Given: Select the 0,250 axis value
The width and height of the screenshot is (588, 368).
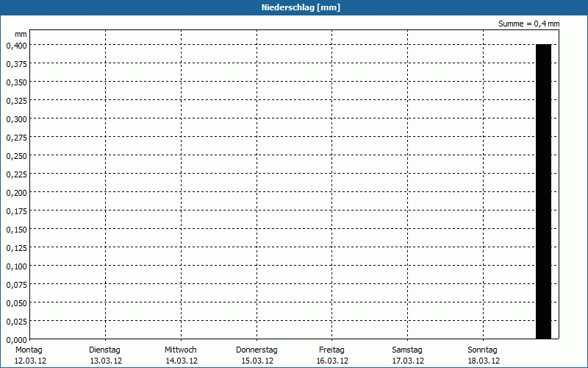Looking at the screenshot, I should pos(16,156).
